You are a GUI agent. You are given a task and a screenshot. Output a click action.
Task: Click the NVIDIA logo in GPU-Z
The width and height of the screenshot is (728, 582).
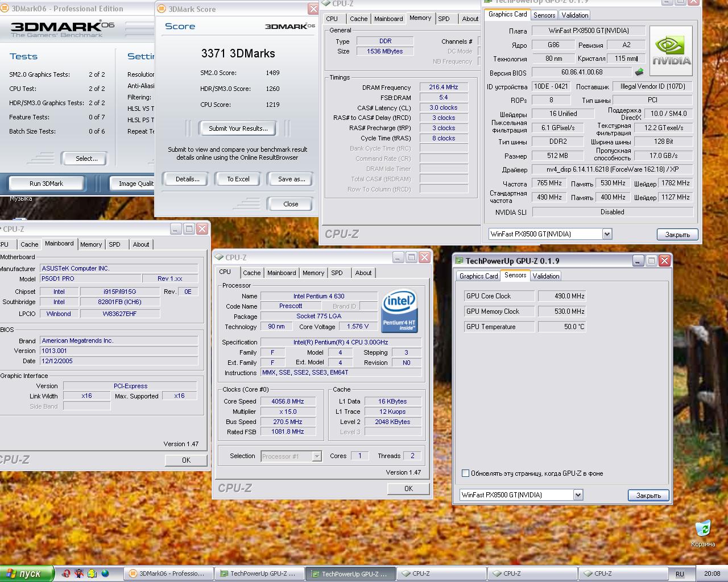point(671,51)
